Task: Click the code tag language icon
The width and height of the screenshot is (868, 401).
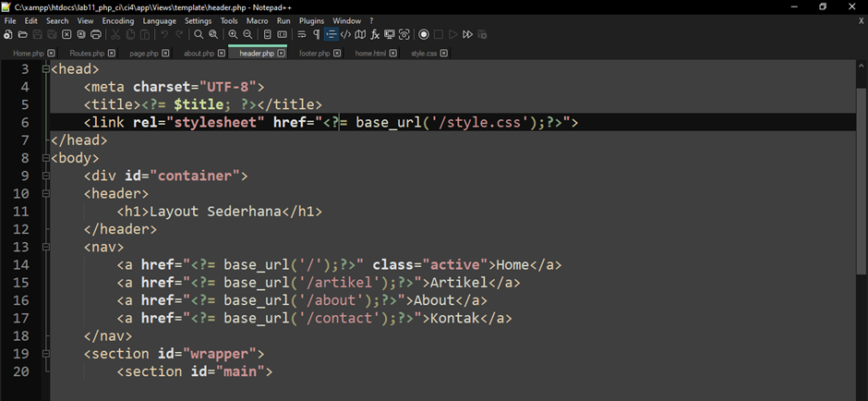Action: click(x=345, y=34)
